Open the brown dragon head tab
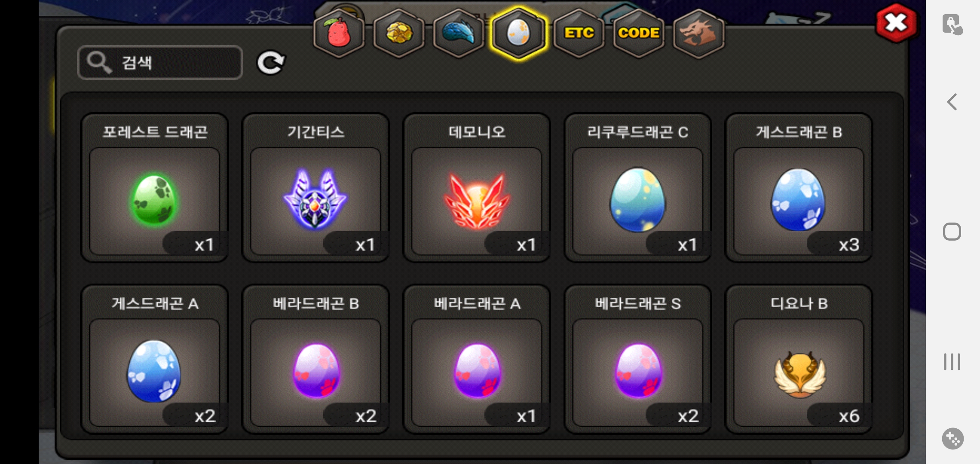Screen dimensions: 980x464 [698, 34]
